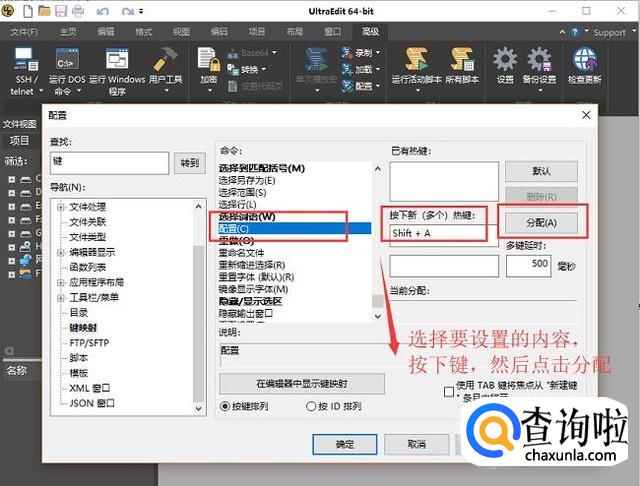The height and width of the screenshot is (486, 640).
Task: Run the active script icon
Action: pyautogui.click(x=416, y=60)
